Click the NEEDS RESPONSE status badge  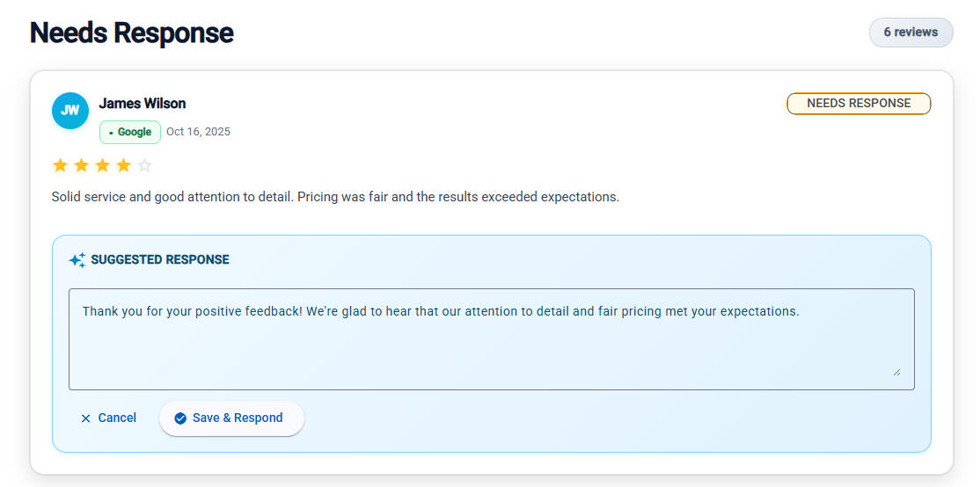click(x=858, y=104)
